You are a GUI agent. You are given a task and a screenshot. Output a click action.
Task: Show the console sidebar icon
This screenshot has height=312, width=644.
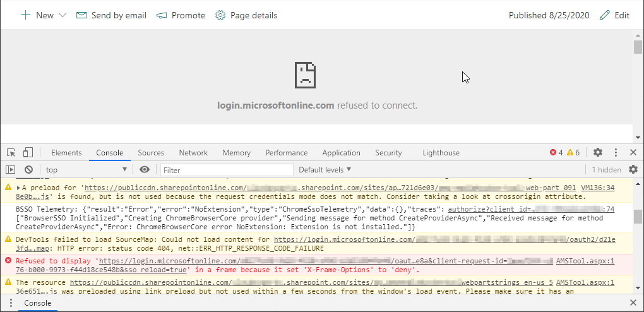point(11,169)
